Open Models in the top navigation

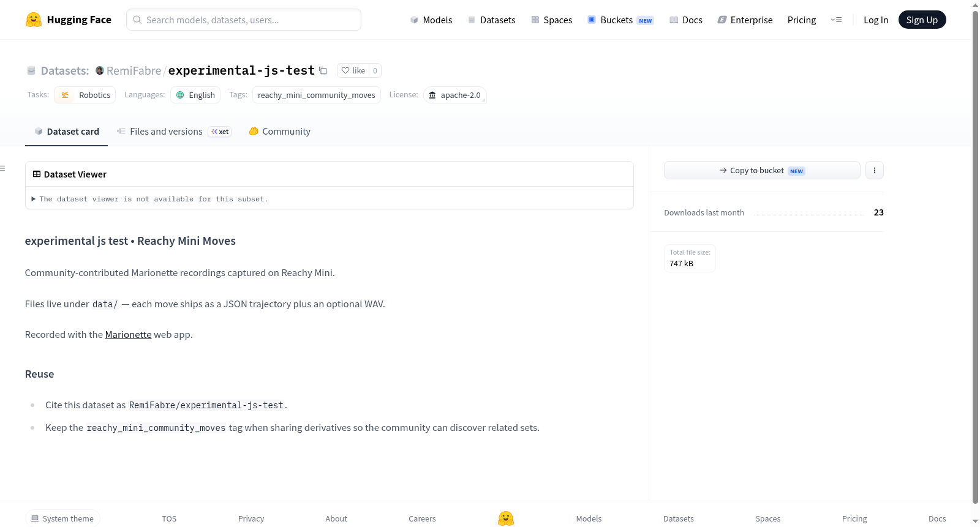click(x=431, y=20)
